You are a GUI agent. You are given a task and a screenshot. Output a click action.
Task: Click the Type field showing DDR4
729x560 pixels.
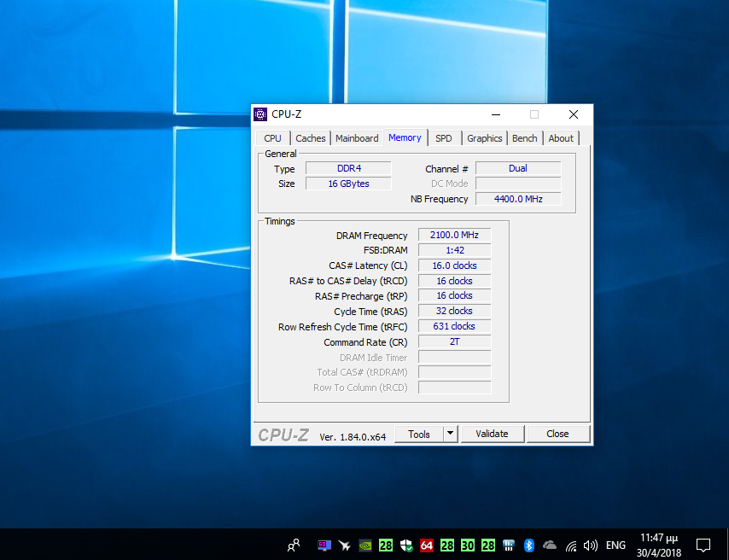(348, 168)
